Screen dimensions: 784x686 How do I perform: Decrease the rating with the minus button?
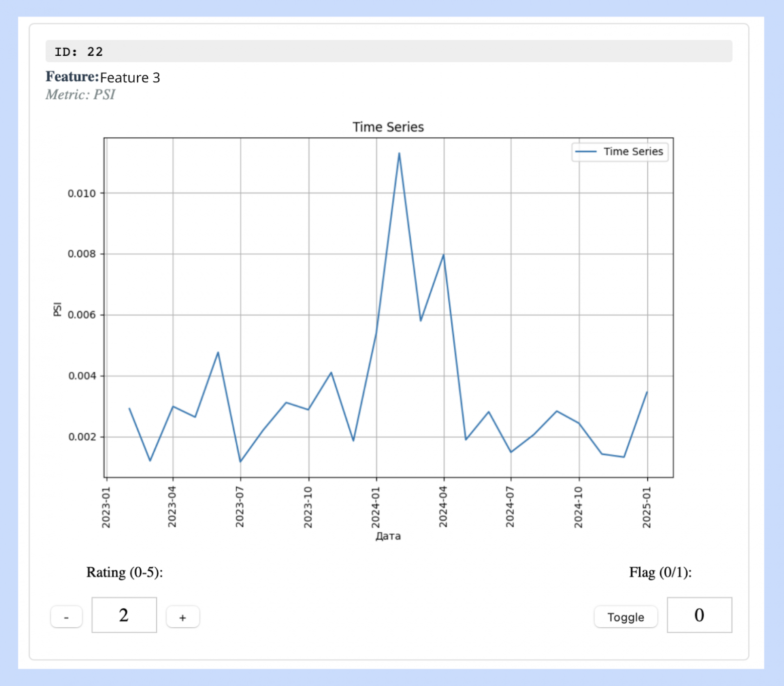tap(66, 617)
